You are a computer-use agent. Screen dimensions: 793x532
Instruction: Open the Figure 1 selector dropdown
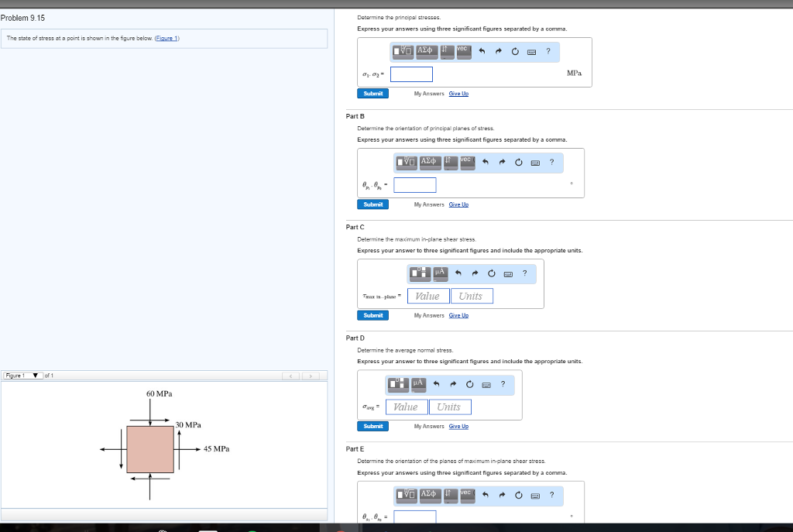(22, 376)
